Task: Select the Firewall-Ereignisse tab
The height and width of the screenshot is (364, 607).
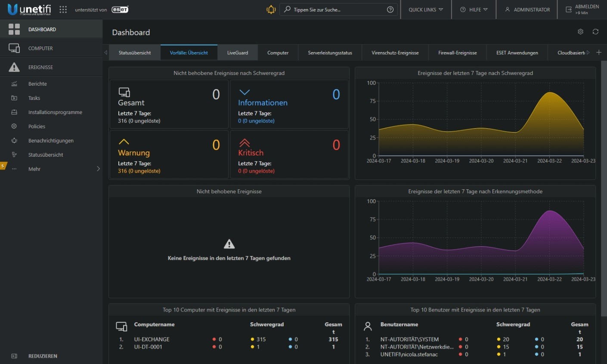Action: (x=457, y=52)
